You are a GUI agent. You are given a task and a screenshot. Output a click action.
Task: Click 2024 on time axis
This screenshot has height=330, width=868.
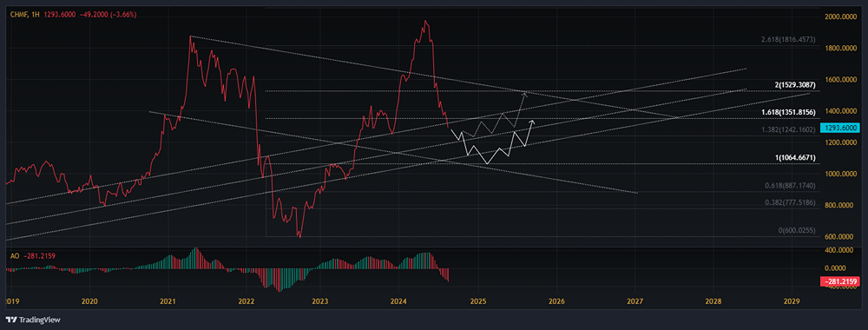398,301
